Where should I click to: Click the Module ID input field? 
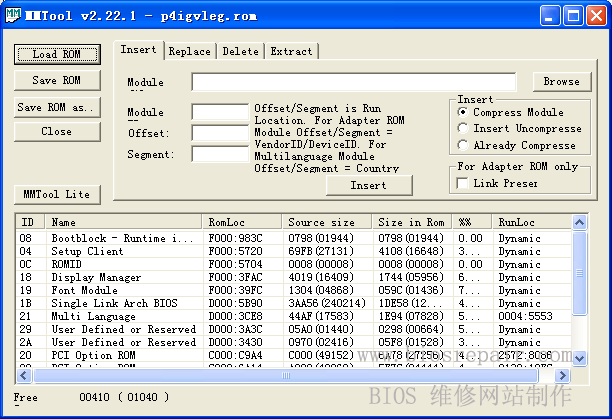click(x=220, y=112)
